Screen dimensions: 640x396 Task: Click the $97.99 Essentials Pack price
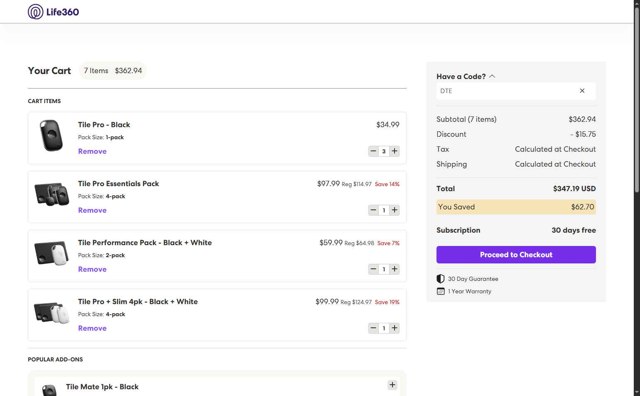(329, 184)
